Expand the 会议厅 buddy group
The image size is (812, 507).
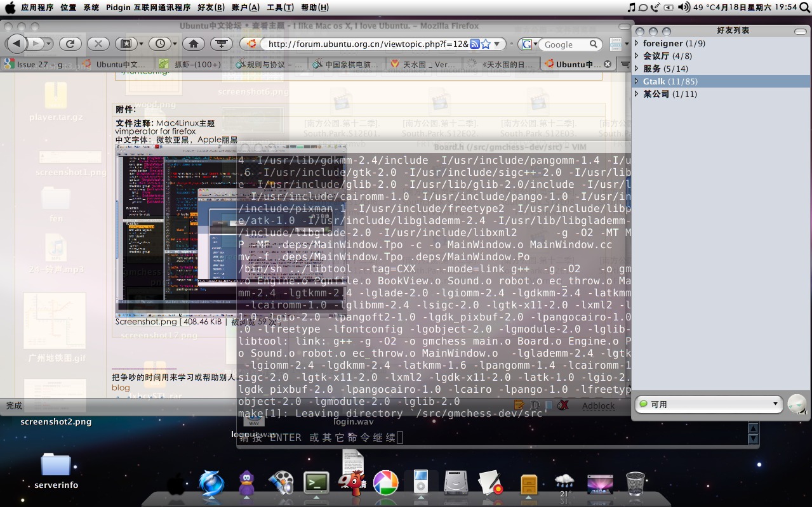click(x=637, y=56)
